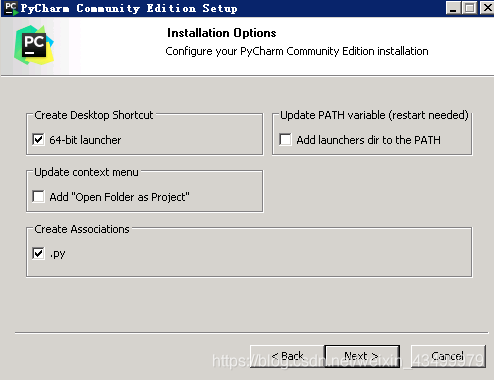Enable Add launchers dir to the PATH
494x380 pixels.
(x=285, y=139)
